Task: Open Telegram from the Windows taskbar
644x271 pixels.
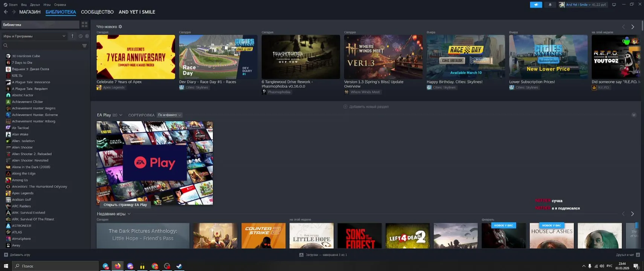Action: pyautogui.click(x=105, y=266)
